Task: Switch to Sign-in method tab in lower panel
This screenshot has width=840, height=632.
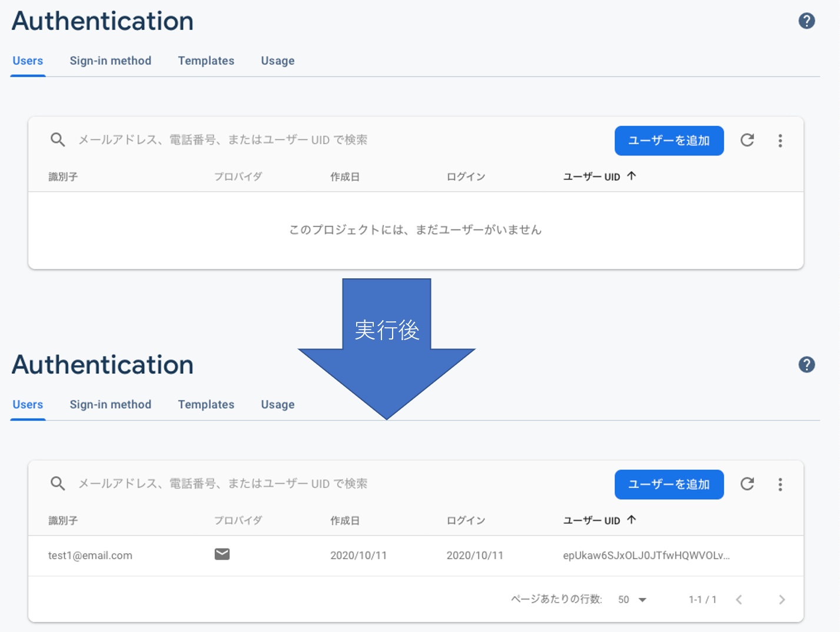Action: 111,404
